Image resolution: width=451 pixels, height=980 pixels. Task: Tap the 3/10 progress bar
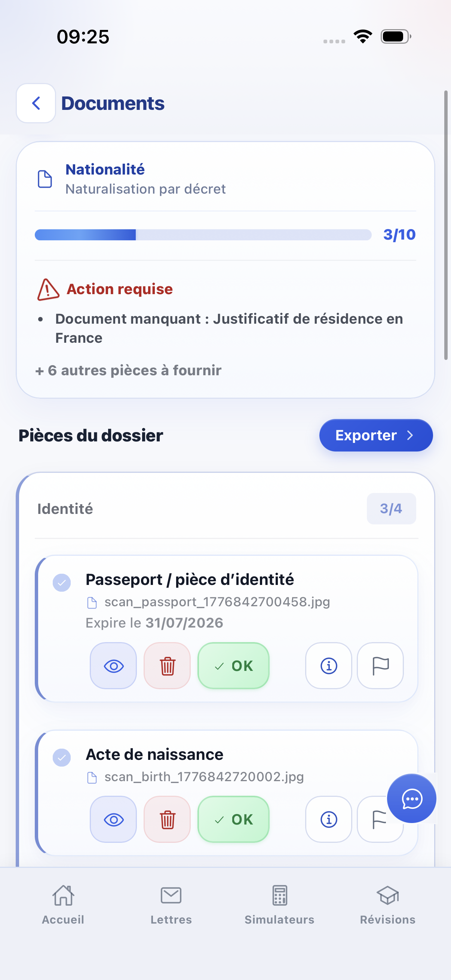coord(203,235)
